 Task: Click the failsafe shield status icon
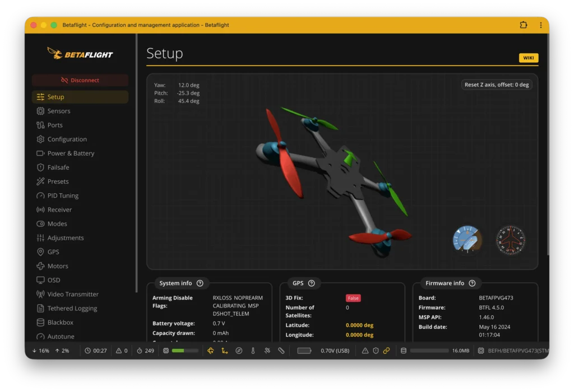coord(376,351)
